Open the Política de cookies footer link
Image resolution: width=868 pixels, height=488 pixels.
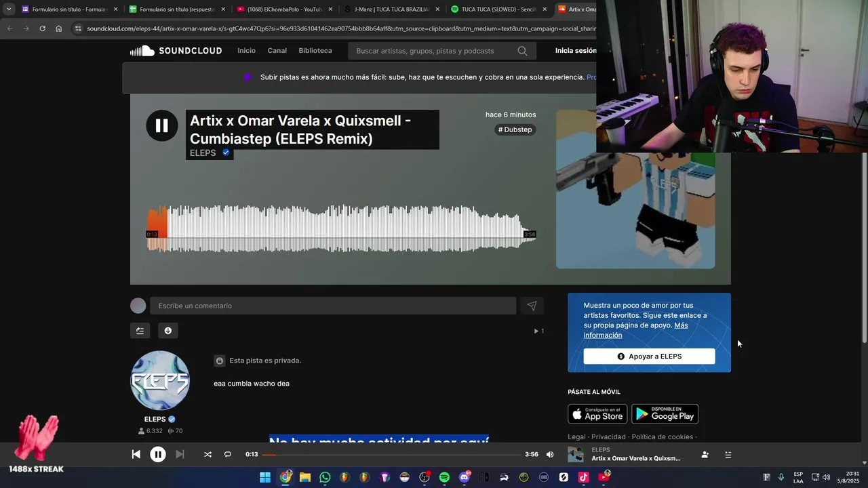[x=663, y=437]
